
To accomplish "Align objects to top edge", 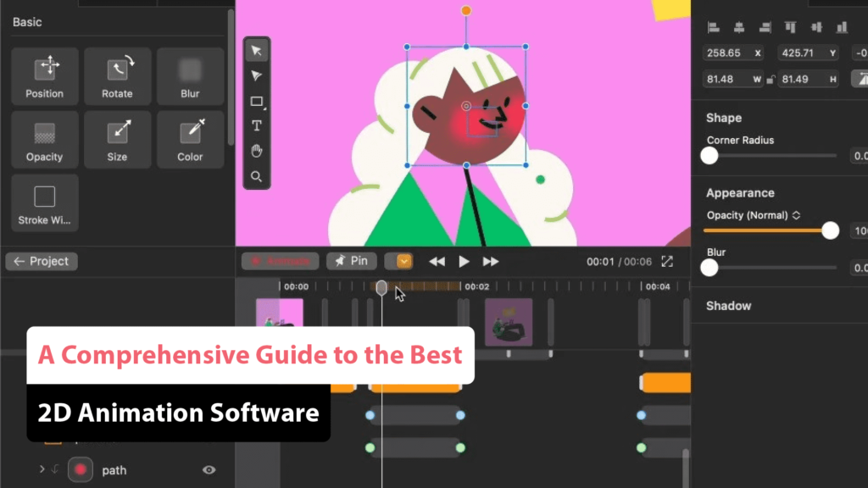I will tap(791, 27).
